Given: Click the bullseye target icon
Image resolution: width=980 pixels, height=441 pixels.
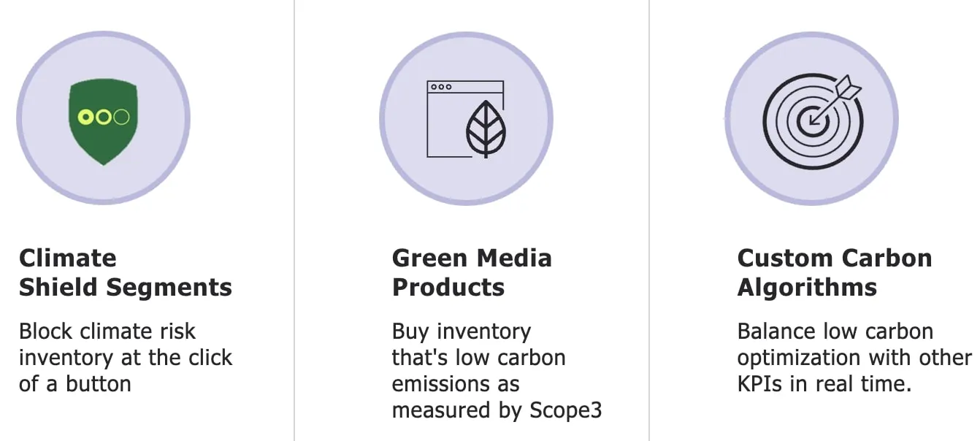Looking at the screenshot, I should (x=811, y=119).
